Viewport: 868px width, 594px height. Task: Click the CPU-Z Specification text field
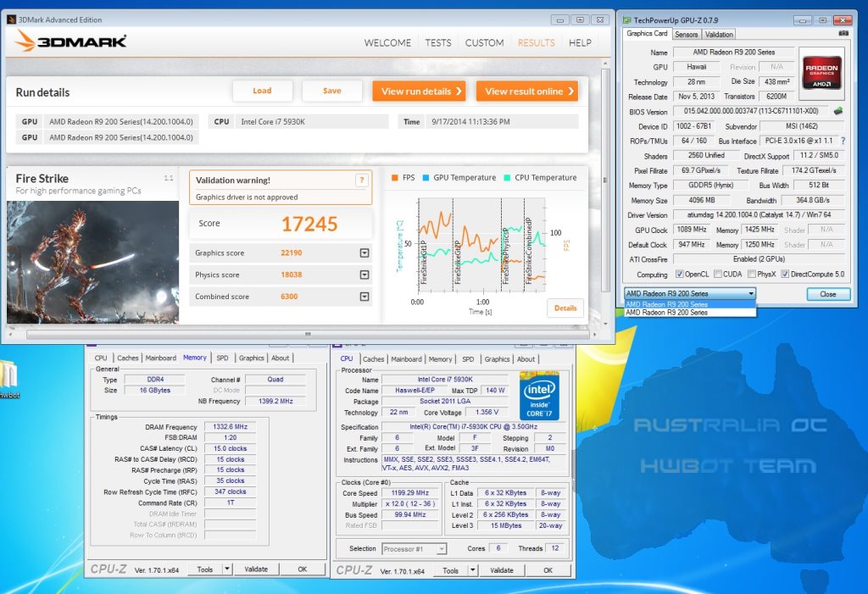click(x=473, y=427)
